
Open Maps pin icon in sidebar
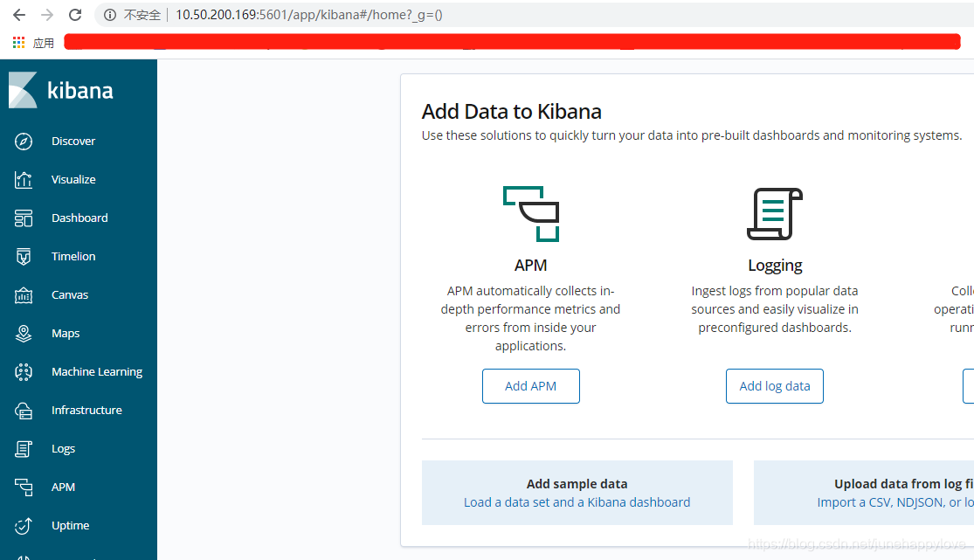(24, 334)
